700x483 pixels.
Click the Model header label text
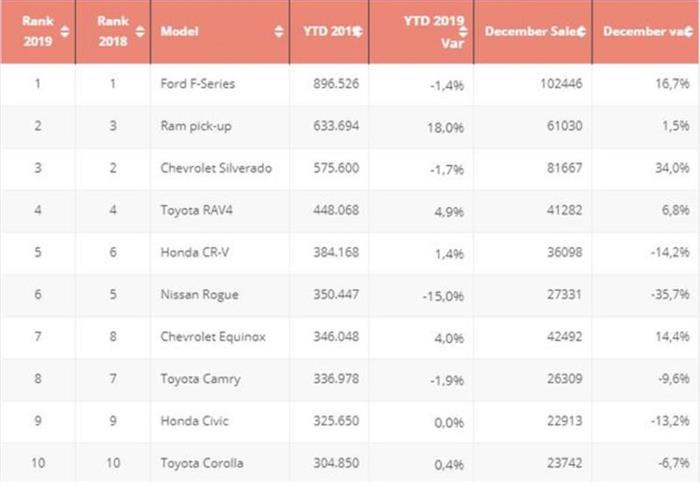179,32
